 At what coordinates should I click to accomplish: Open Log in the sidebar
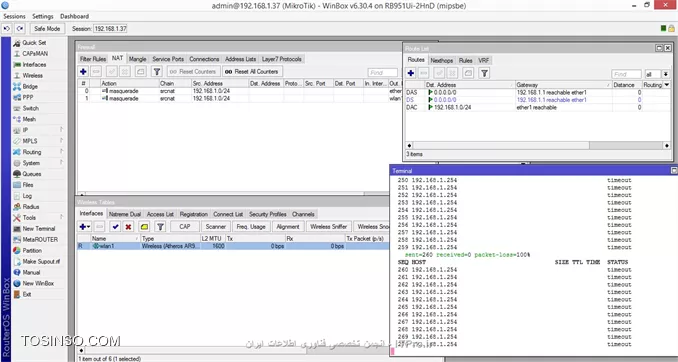tap(27, 196)
